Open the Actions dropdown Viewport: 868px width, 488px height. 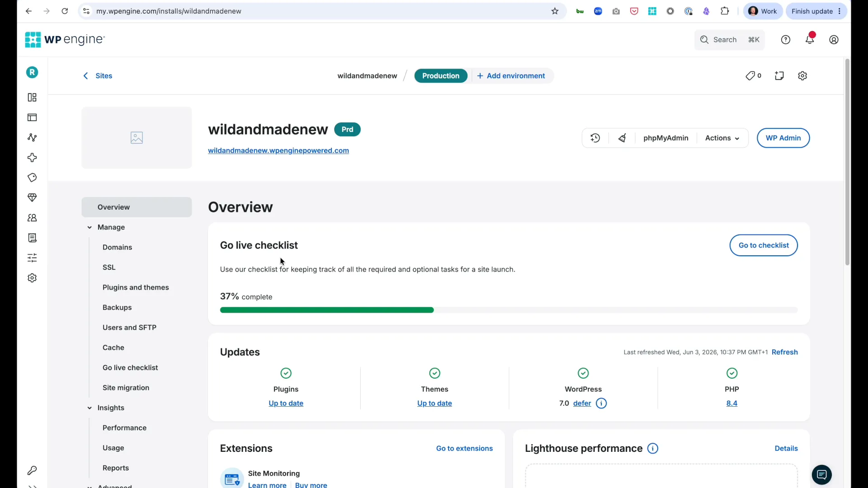(x=722, y=138)
